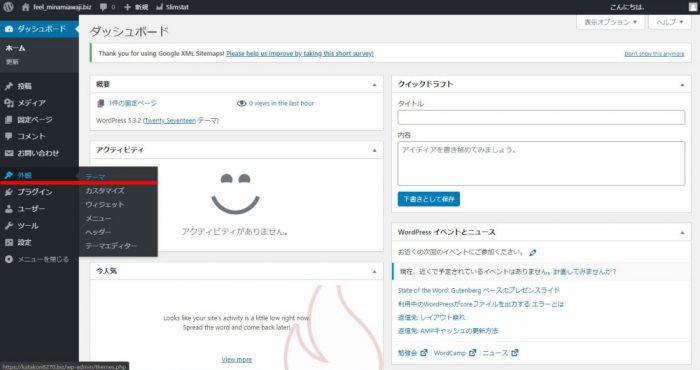Click View more in 今人気 panel

click(x=237, y=359)
